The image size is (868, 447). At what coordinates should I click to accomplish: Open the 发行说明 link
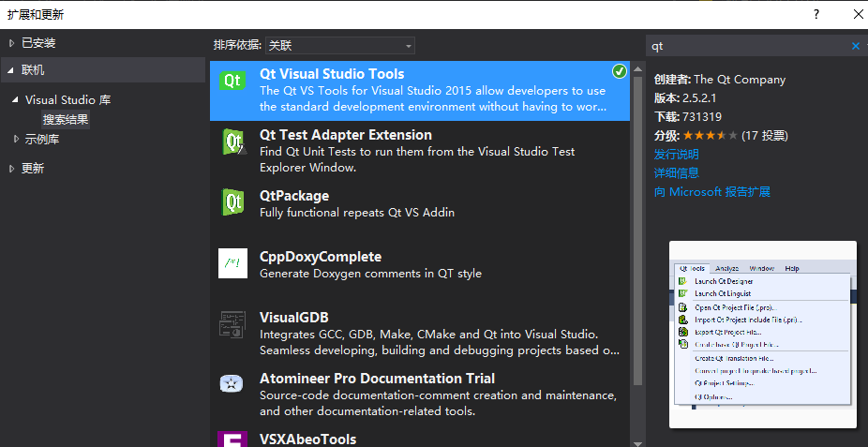click(676, 155)
